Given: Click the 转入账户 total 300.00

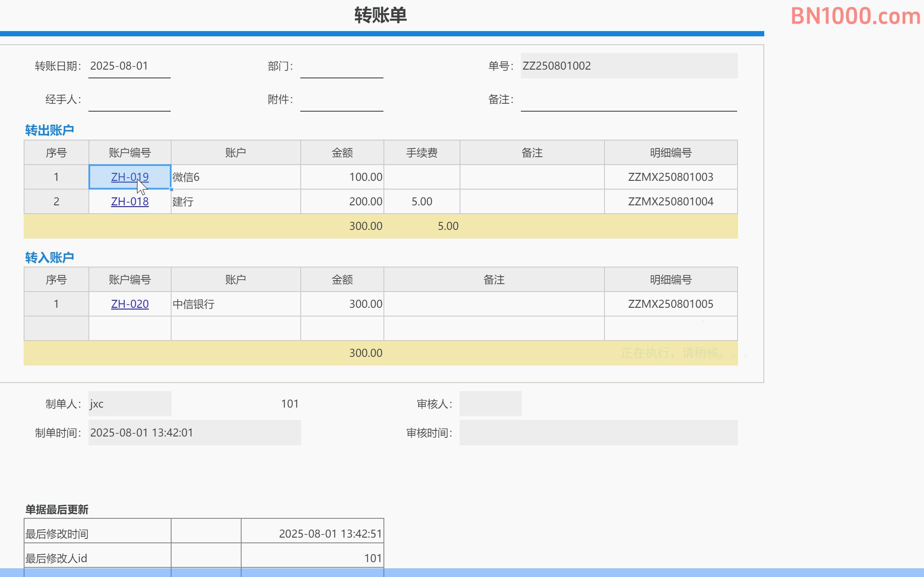Looking at the screenshot, I should click(x=366, y=353).
